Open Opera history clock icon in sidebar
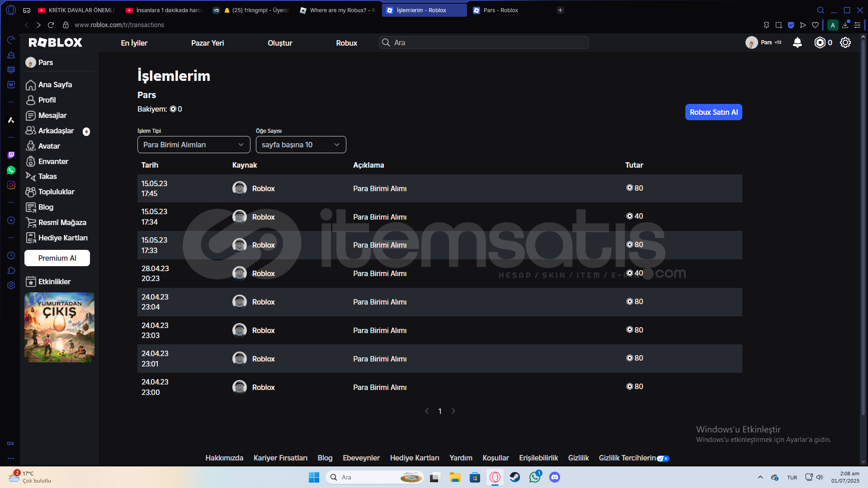868x488 pixels. tap(11, 255)
